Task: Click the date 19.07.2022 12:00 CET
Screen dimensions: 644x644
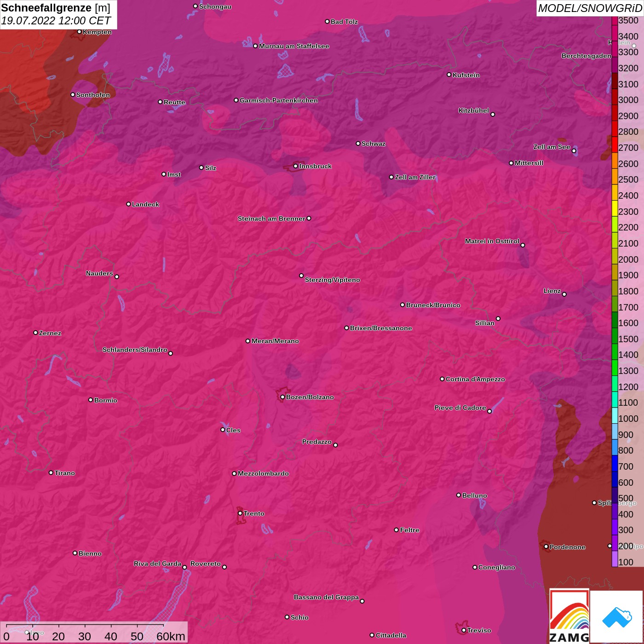Action: (x=56, y=21)
